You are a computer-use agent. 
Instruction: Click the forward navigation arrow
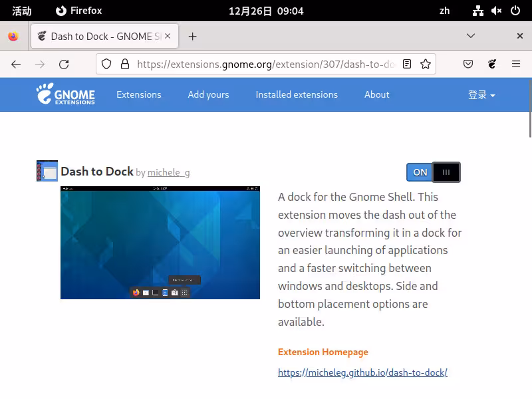pos(40,64)
